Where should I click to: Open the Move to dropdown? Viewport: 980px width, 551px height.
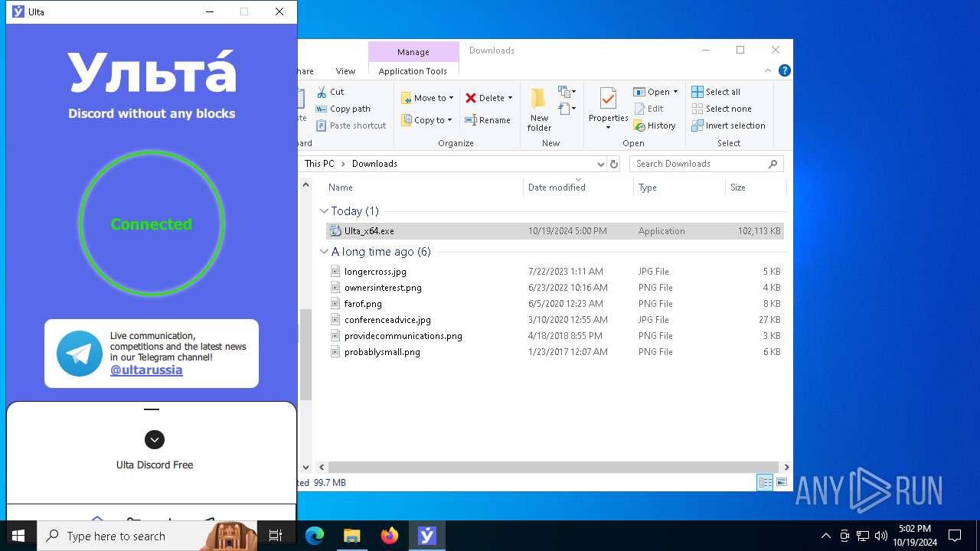click(427, 98)
